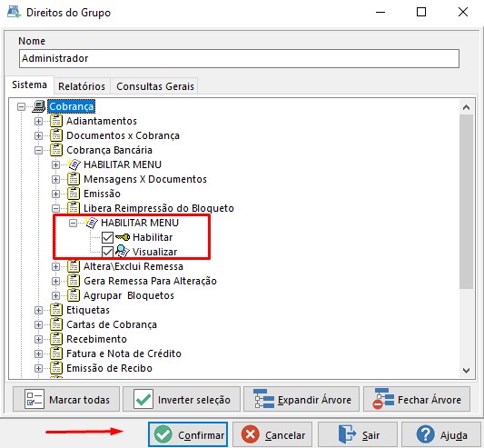Expand the Etiquetas node
The image size is (484, 448).
pos(38,310)
